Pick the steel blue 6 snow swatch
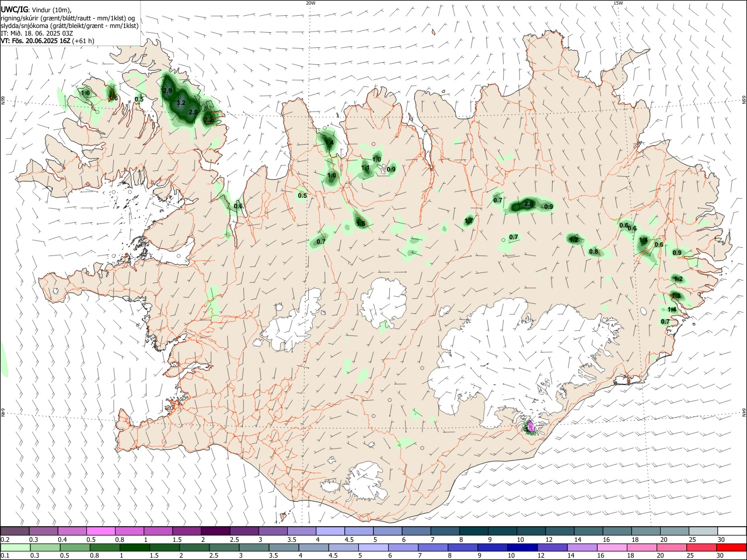 click(415, 531)
